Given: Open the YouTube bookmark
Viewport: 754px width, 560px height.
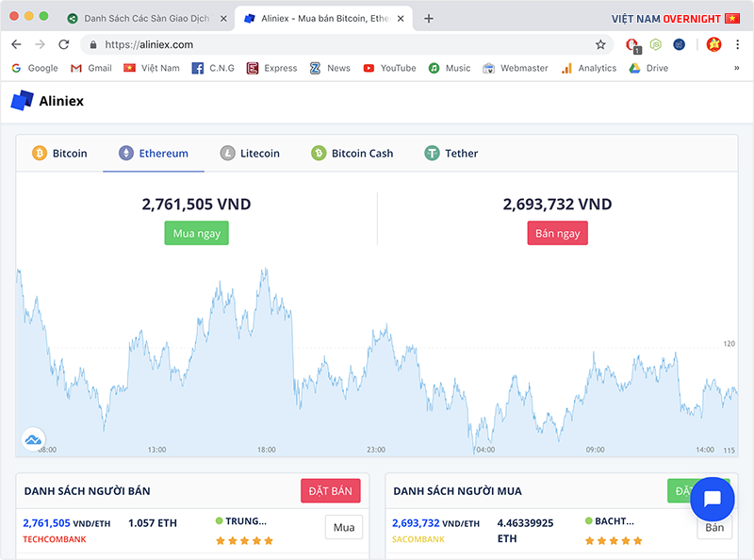Looking at the screenshot, I should pyautogui.click(x=389, y=68).
